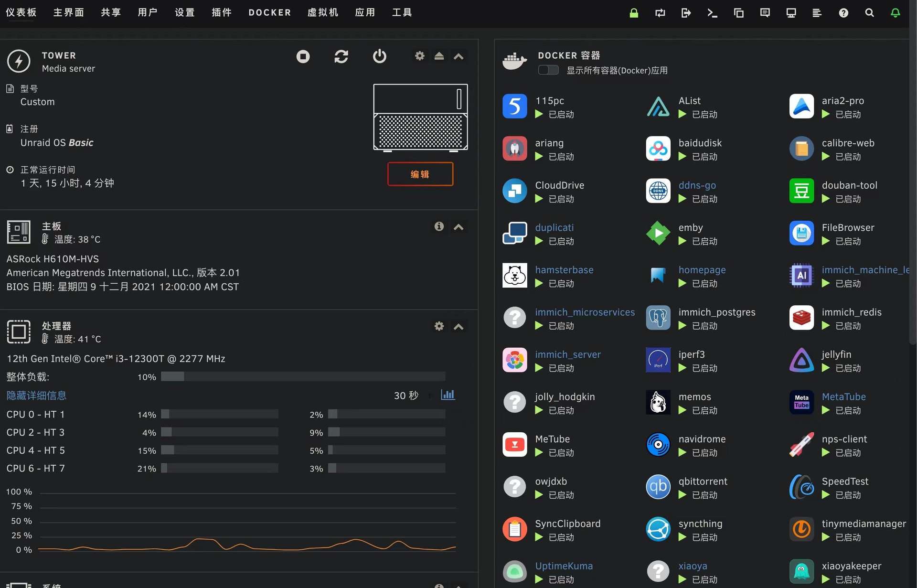This screenshot has height=588, width=917.
Task: Click the stop array icon in the TOWER panel
Action: [303, 56]
